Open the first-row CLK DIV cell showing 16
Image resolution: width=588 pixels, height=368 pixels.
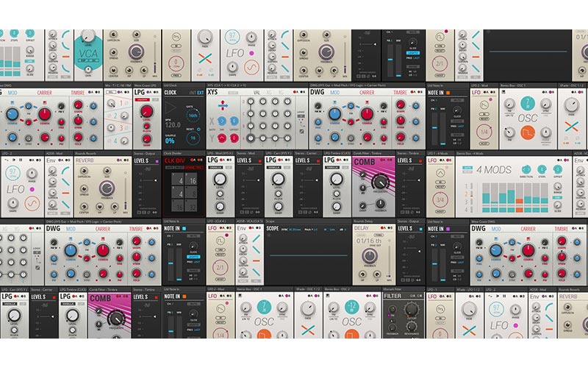192,180
